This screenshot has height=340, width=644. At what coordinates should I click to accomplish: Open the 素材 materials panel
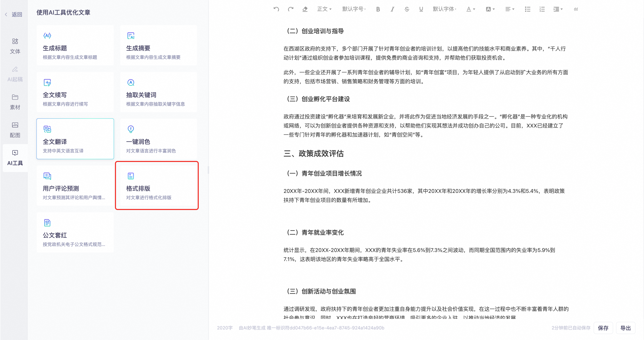tap(15, 102)
